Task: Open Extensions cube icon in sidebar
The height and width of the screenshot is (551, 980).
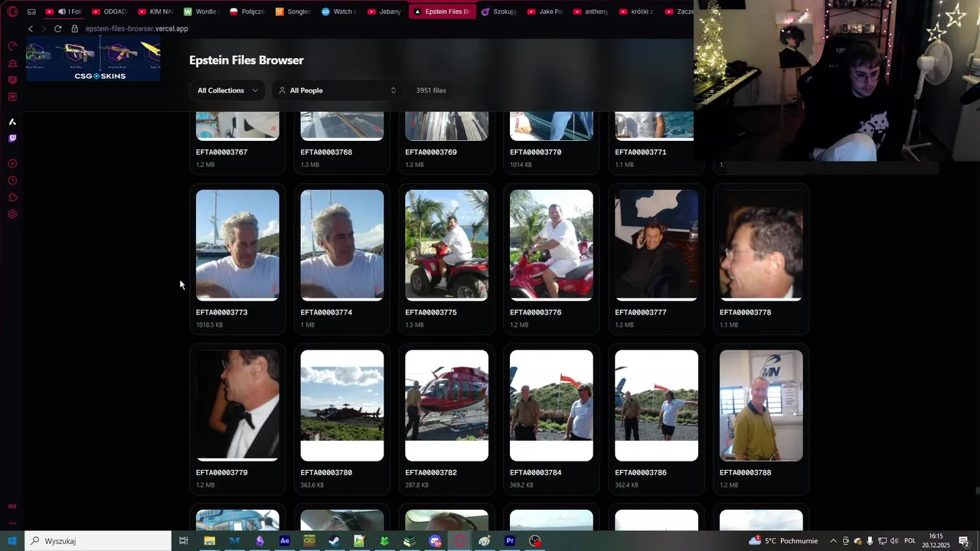Action: coord(12,197)
